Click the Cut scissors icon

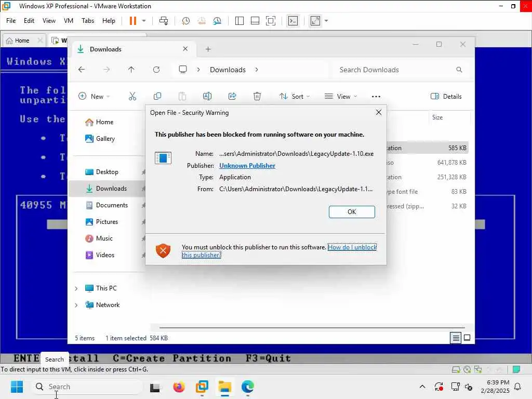pos(132,96)
